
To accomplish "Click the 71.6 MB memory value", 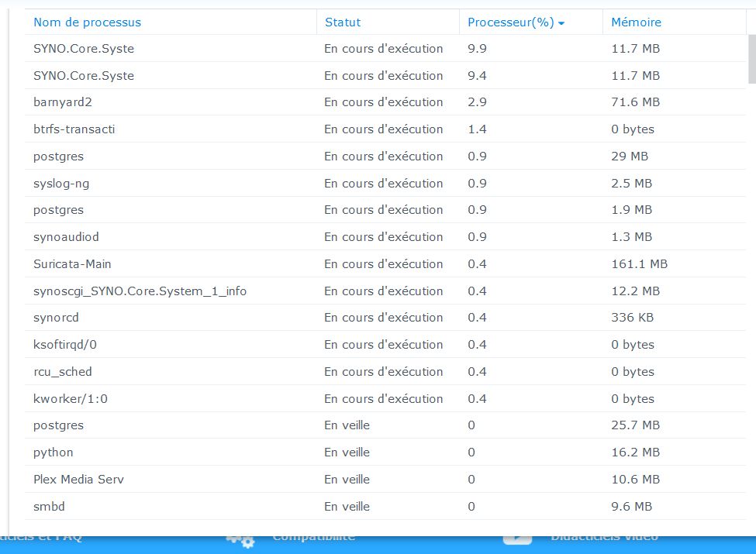I will (x=636, y=102).
